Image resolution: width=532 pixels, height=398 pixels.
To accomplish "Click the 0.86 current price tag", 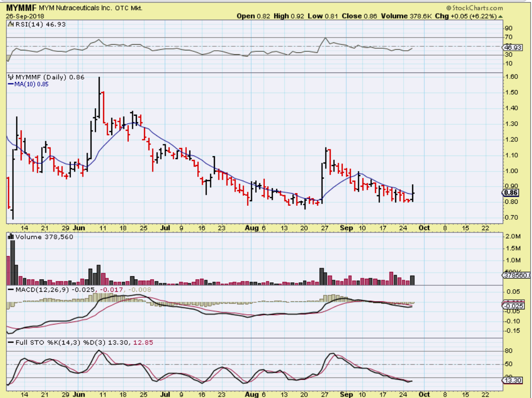I will (511, 192).
